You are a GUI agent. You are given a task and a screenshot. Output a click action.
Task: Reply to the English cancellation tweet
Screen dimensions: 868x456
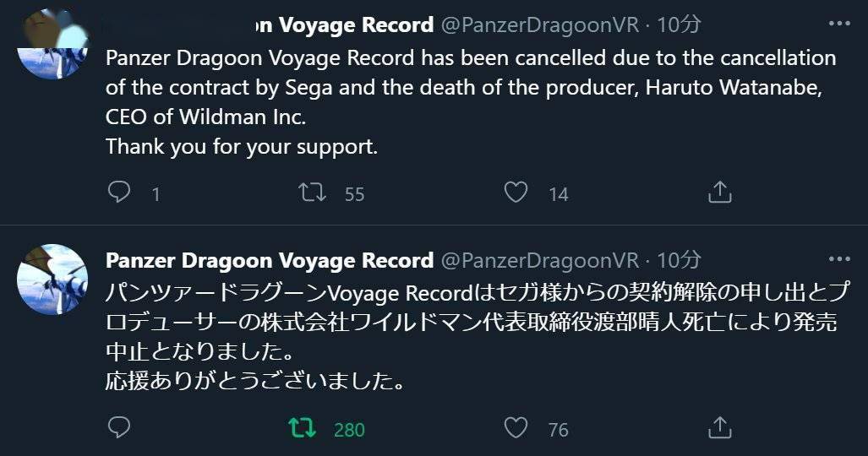(120, 193)
